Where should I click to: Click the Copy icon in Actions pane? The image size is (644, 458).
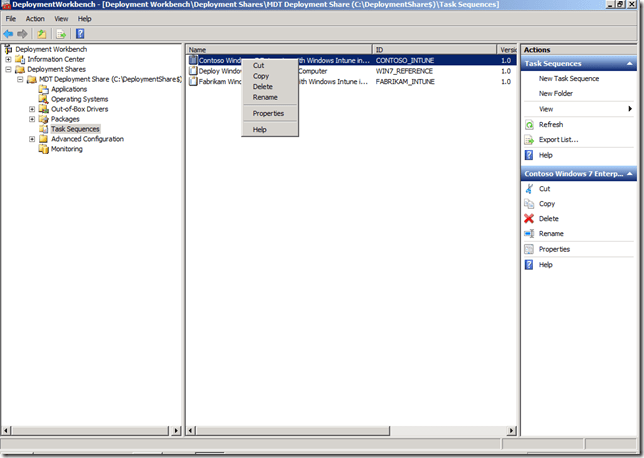pyautogui.click(x=529, y=204)
